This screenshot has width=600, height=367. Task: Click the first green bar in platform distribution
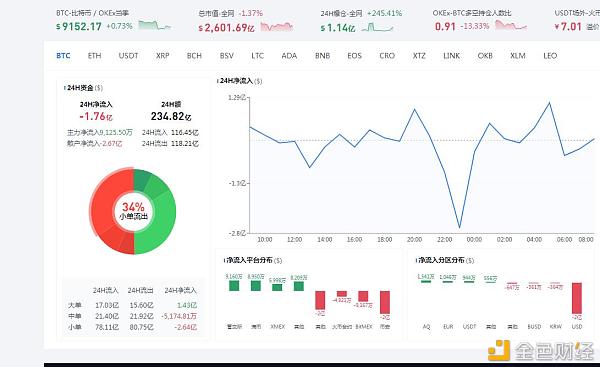234,285
